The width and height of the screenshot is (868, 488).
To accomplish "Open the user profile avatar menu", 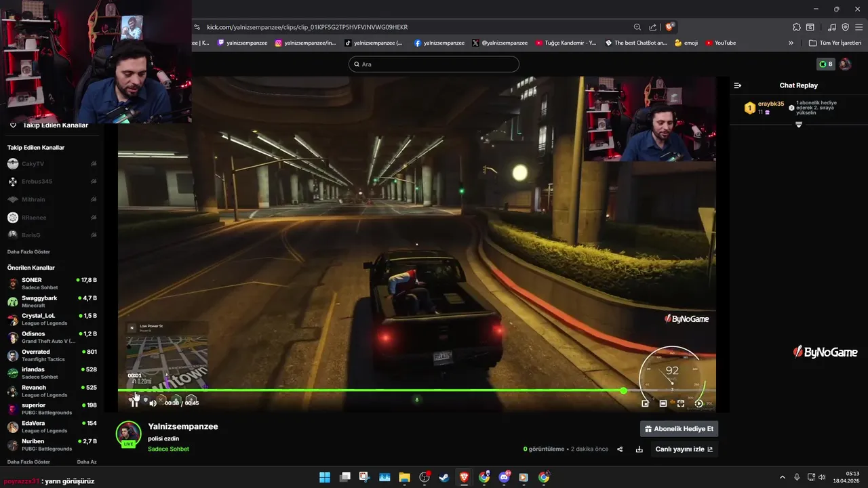I will point(845,64).
